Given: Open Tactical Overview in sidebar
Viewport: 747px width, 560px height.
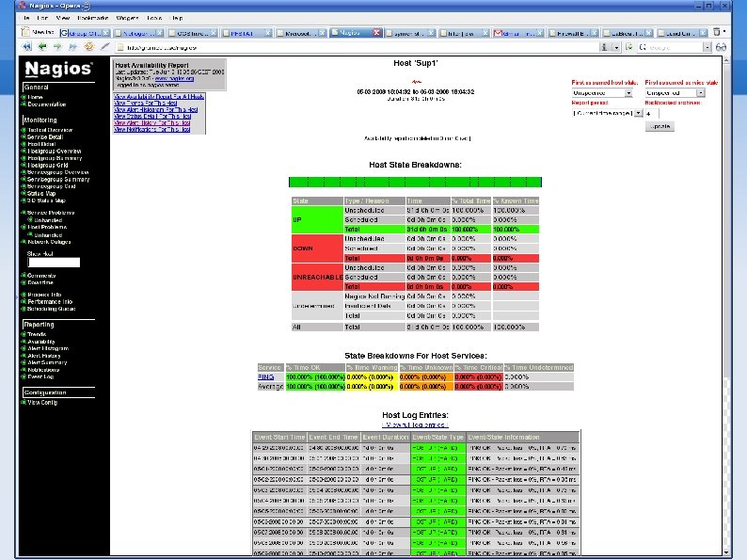Looking at the screenshot, I should tap(50, 130).
